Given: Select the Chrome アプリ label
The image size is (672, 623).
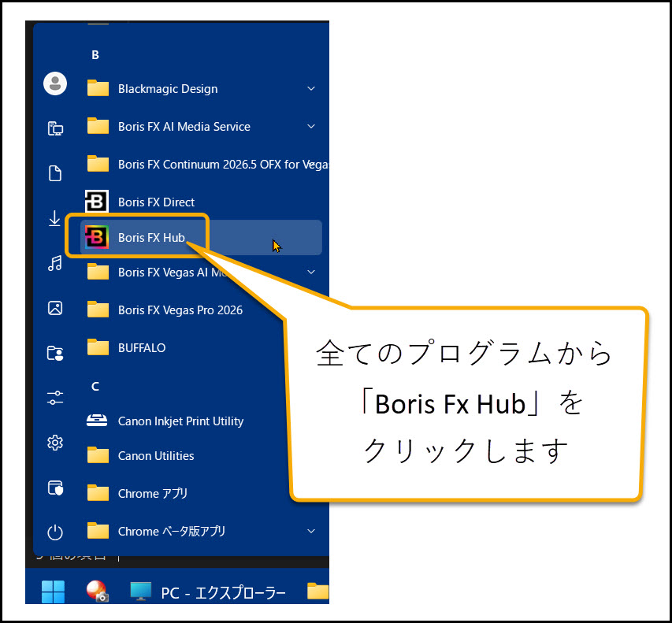Looking at the screenshot, I should pos(153,493).
